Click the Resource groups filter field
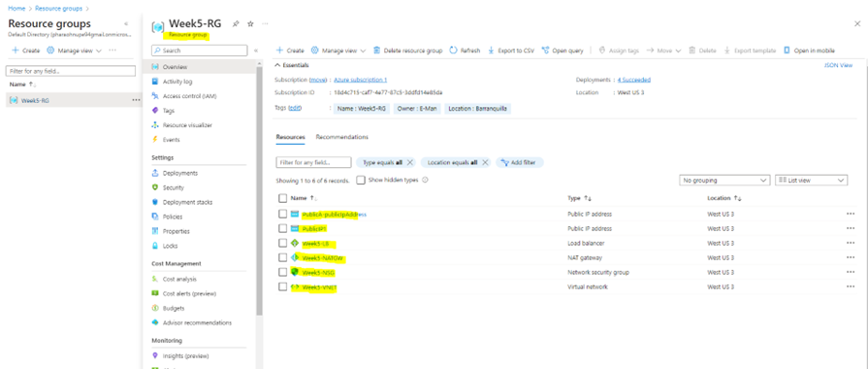 70,71
